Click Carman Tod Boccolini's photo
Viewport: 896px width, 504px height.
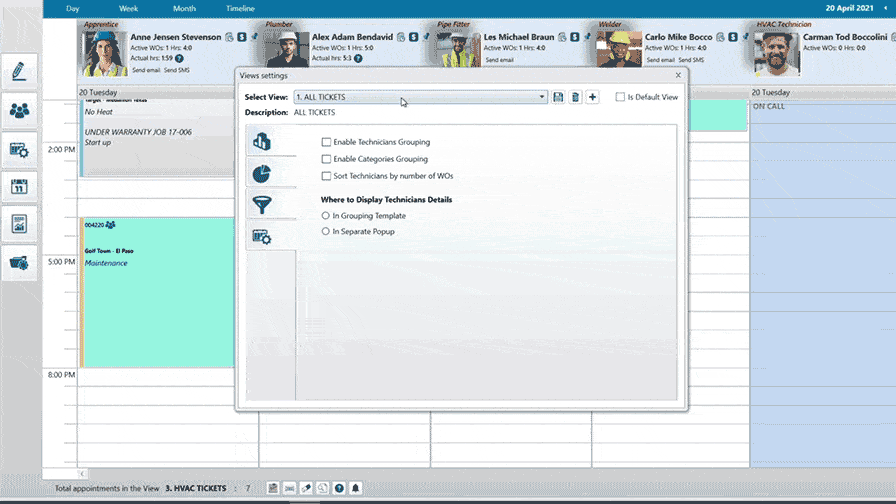(x=776, y=53)
